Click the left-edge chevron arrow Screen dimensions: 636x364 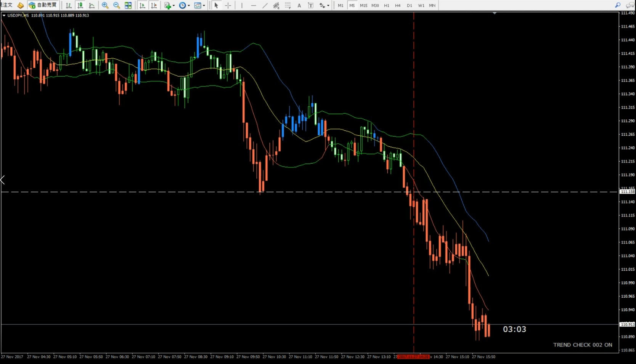click(2, 180)
